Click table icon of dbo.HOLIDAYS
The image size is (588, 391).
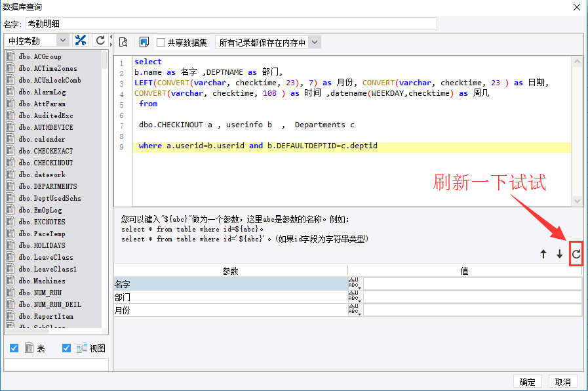point(10,245)
